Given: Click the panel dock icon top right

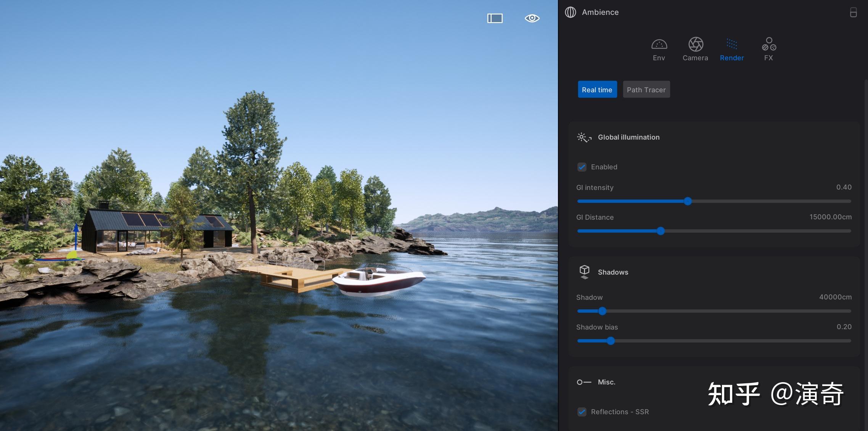Looking at the screenshot, I should 853,13.
